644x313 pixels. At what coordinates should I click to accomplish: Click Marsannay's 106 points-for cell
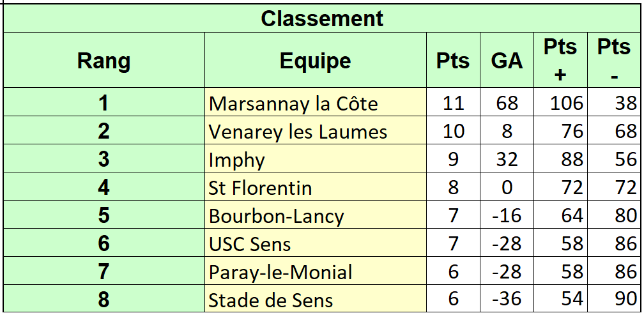[x=560, y=102]
